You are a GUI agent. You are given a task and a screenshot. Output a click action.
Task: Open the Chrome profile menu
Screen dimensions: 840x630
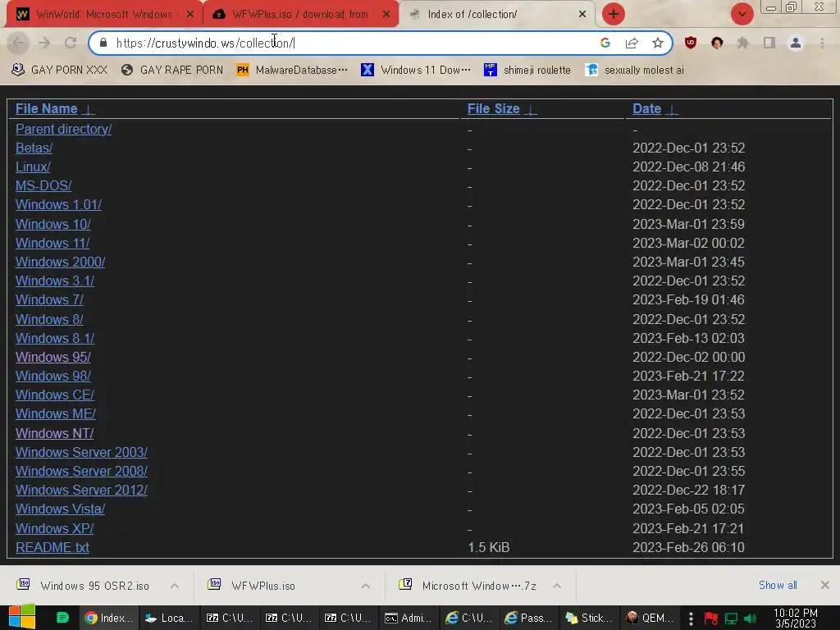click(796, 43)
